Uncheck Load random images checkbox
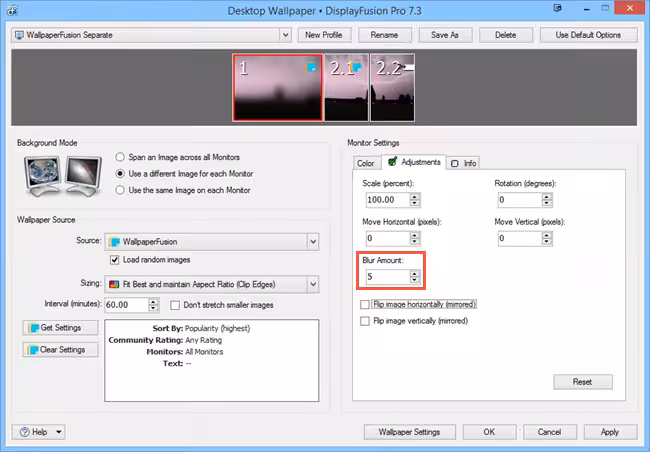650x452 pixels. [x=115, y=260]
